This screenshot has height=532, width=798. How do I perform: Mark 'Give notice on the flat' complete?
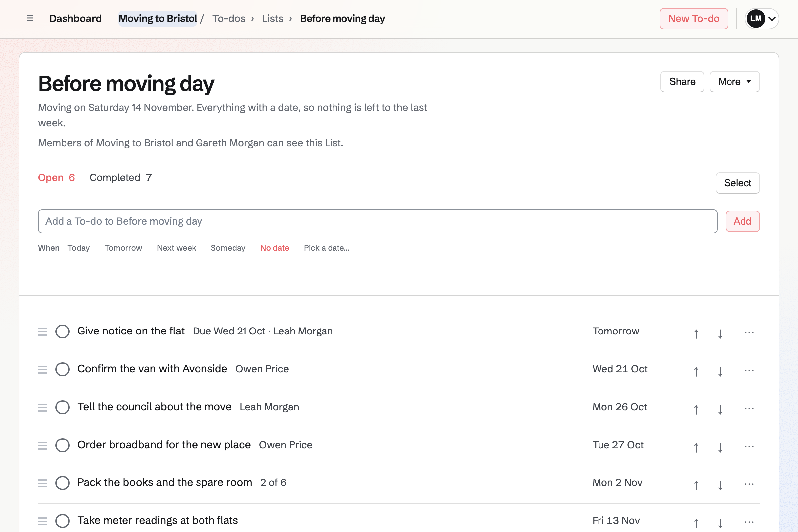click(x=63, y=332)
